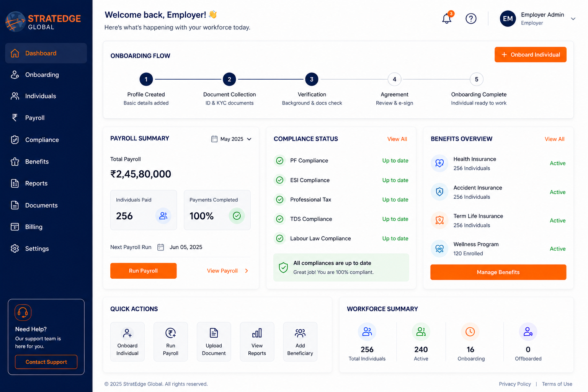Click the View Payroll arrow chevron
Image resolution: width=588 pixels, height=392 pixels.
click(247, 271)
